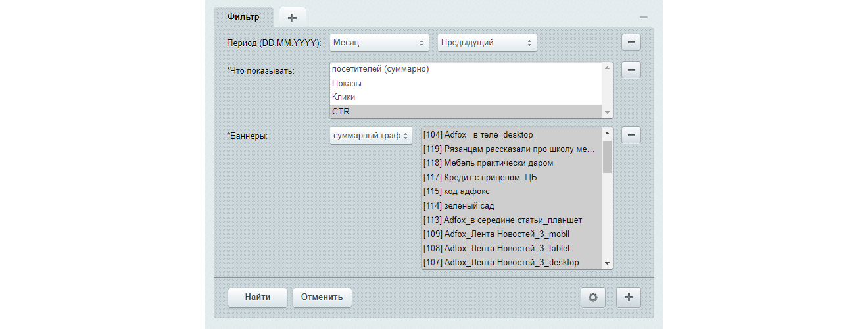The image size is (868, 329).
Task: Open the Предыдущий period dropdown
Action: [487, 43]
